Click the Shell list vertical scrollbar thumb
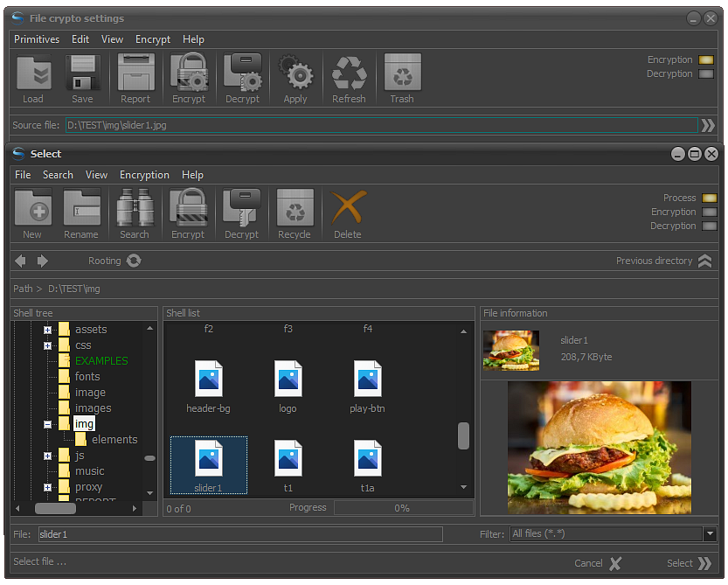This screenshot has height=585, width=728. coord(463,435)
